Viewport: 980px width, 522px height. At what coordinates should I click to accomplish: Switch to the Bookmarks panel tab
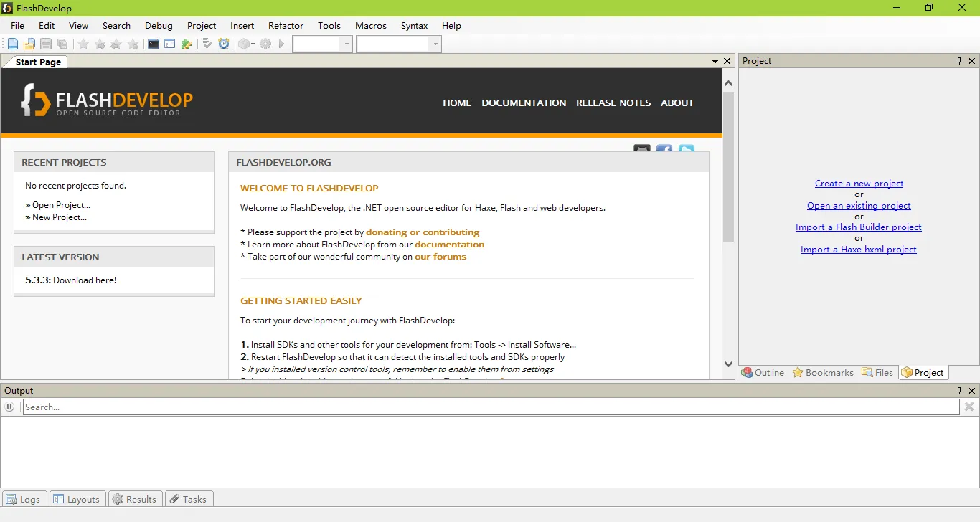click(822, 372)
